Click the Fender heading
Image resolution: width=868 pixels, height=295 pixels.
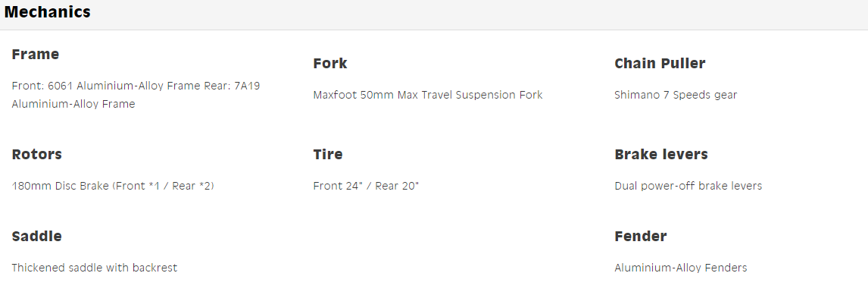(641, 236)
